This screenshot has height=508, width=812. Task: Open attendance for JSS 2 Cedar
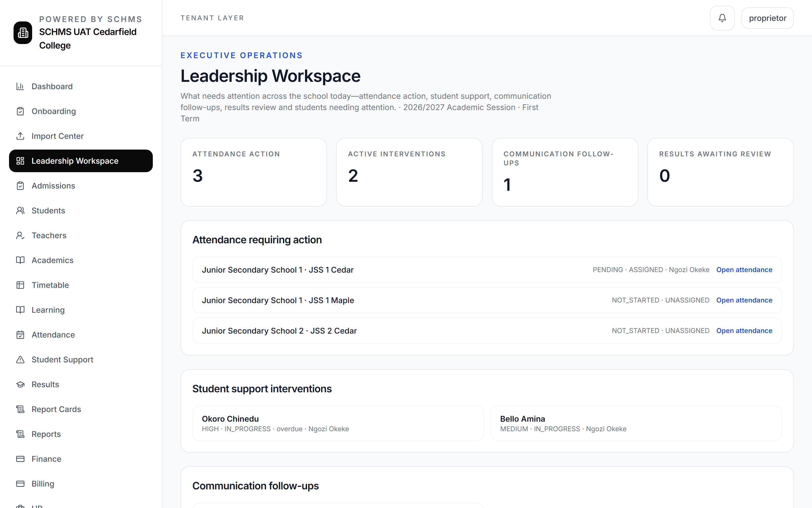click(x=744, y=331)
